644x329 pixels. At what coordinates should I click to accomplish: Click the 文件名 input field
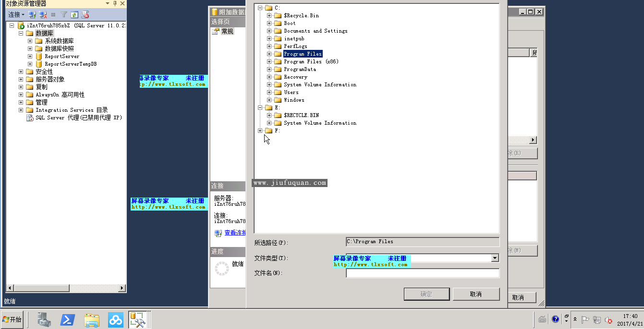(x=422, y=273)
